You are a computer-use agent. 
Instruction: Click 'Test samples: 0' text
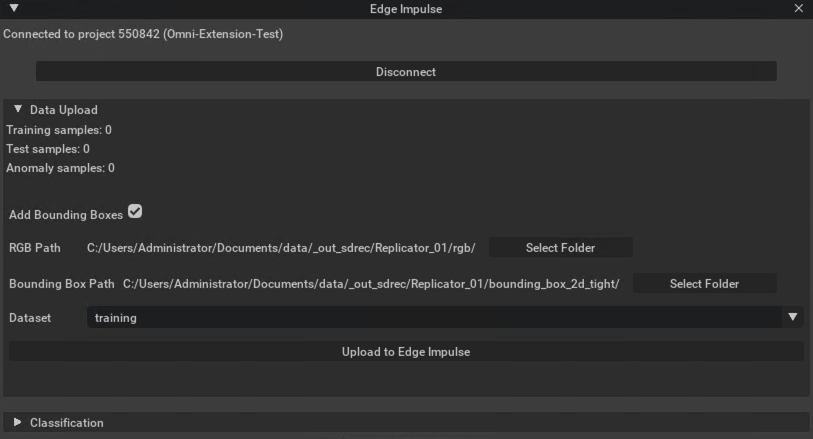pos(48,149)
